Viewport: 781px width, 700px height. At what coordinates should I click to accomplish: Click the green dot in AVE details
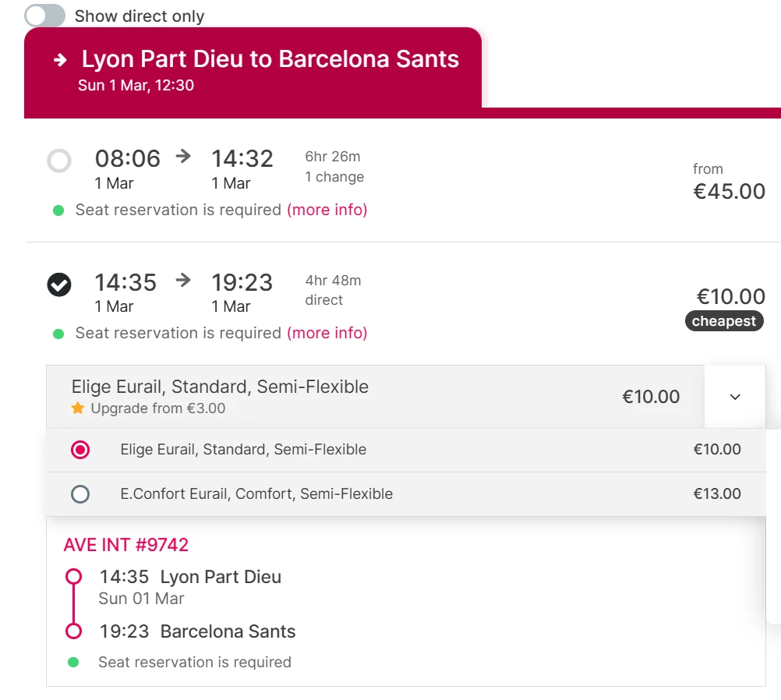pyautogui.click(x=73, y=663)
